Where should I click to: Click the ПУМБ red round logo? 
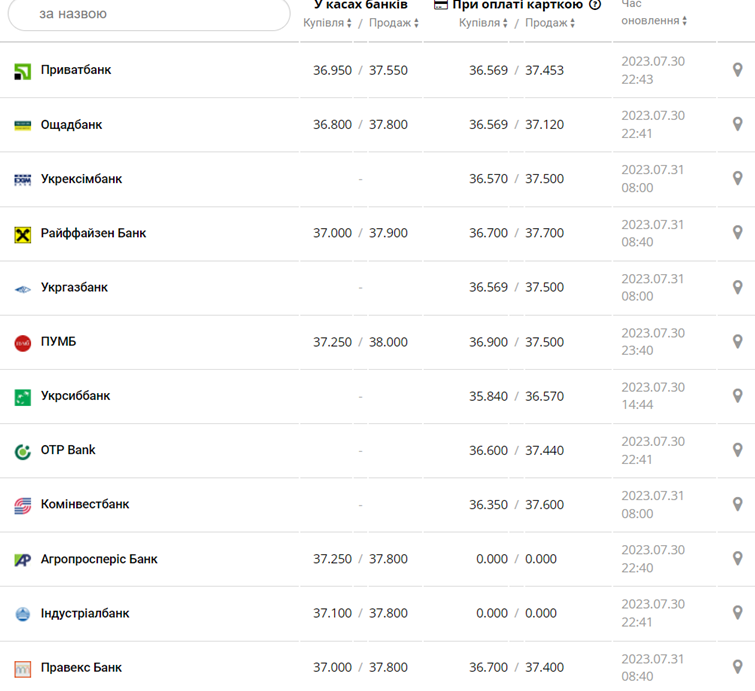point(23,343)
